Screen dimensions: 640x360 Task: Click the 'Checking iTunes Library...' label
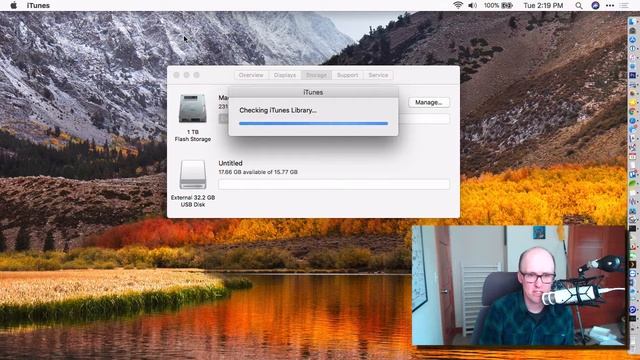coord(278,110)
